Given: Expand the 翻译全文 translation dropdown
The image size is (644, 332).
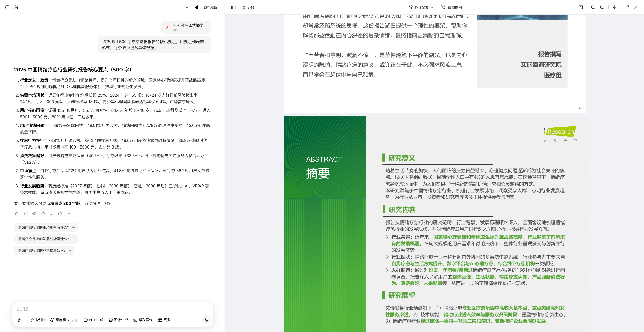Looking at the screenshot, I should point(432,7).
